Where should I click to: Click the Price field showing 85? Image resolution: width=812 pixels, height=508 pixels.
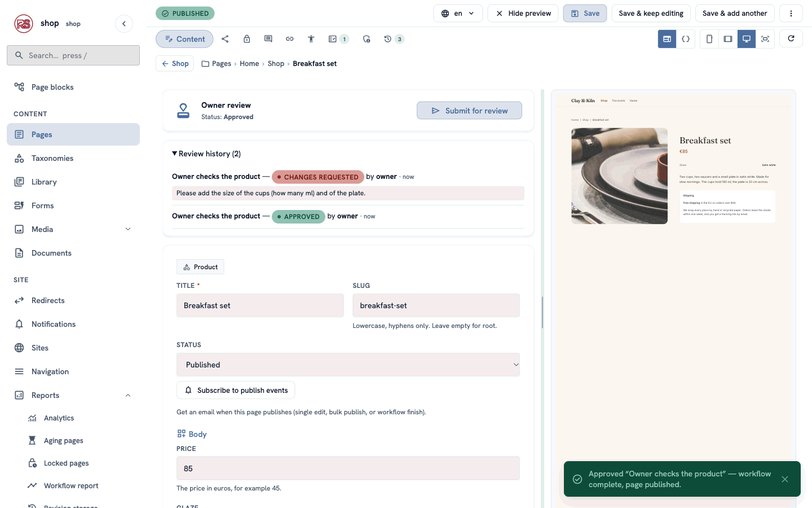coord(348,468)
